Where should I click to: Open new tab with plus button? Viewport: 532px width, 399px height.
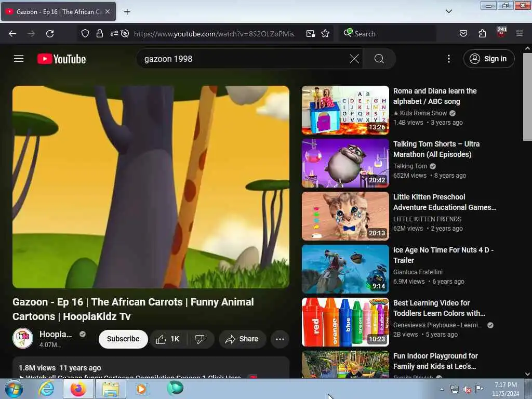[127, 12]
